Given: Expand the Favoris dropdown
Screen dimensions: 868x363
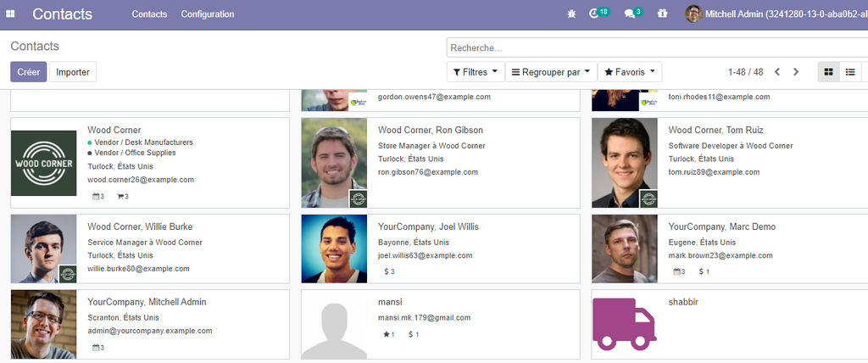Looking at the screenshot, I should click(x=629, y=72).
